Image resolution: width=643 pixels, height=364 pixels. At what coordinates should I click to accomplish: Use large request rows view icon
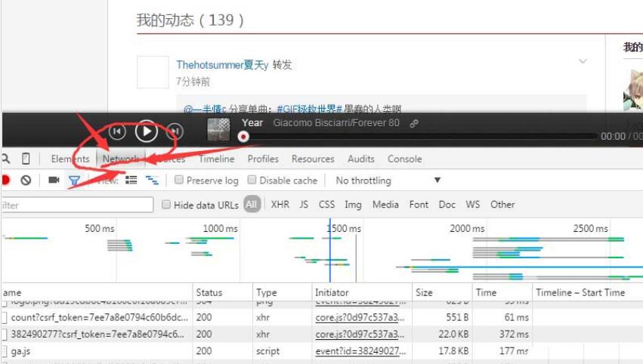[131, 180]
